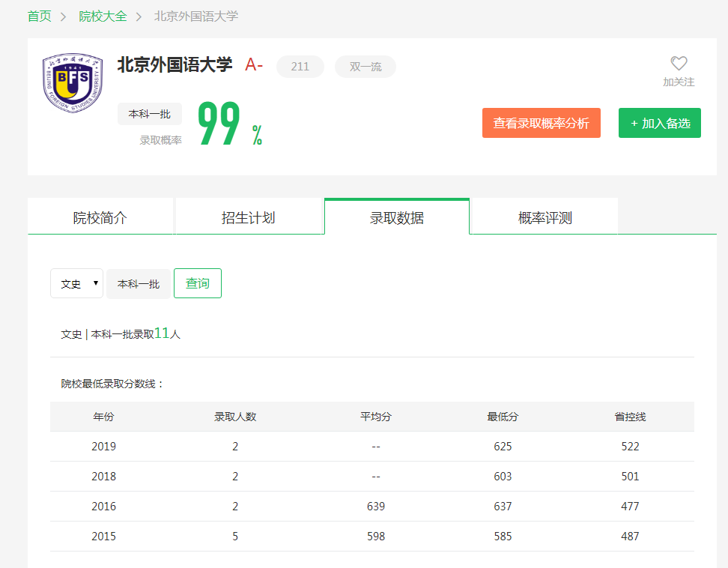Viewport: 728px width, 568px height.
Task: Click 北京外国语大学 breadcrumb text
Action: point(196,16)
